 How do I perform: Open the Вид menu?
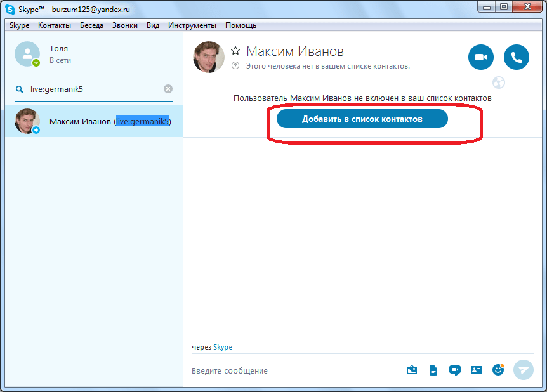click(153, 25)
